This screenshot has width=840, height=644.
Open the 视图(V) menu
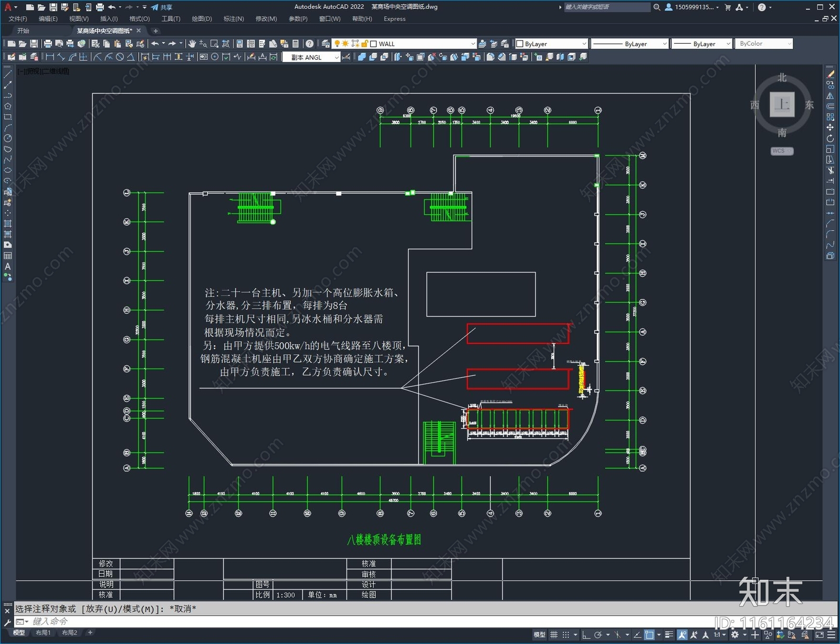click(78, 18)
